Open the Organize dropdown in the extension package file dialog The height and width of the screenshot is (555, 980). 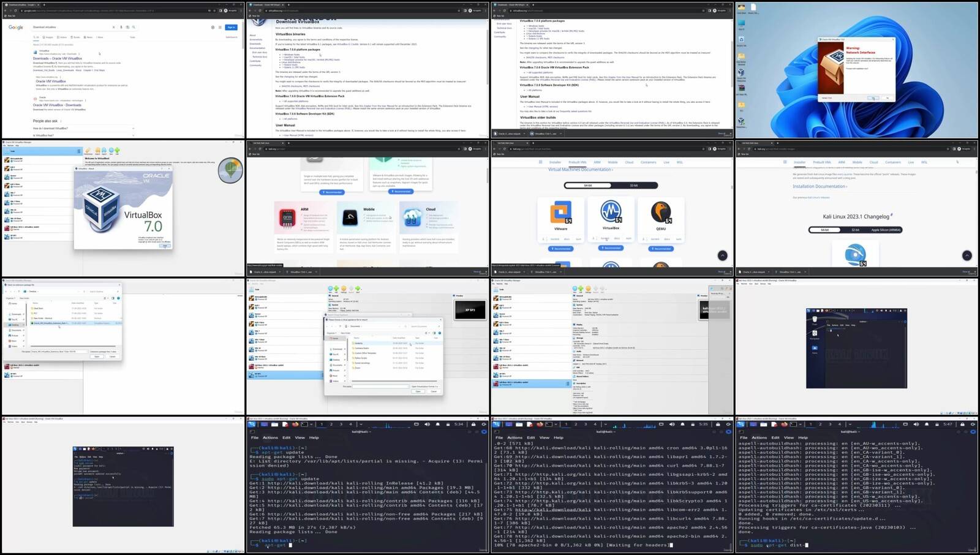point(11,298)
